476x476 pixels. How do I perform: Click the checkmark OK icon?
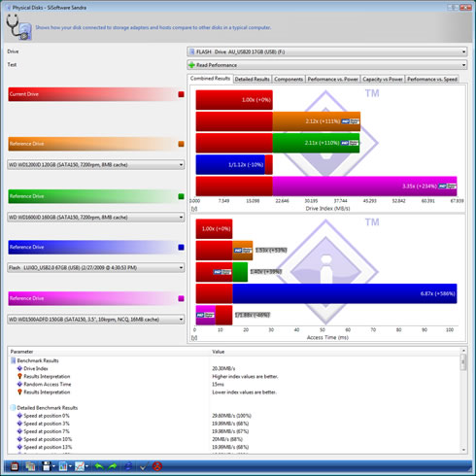click(x=143, y=466)
